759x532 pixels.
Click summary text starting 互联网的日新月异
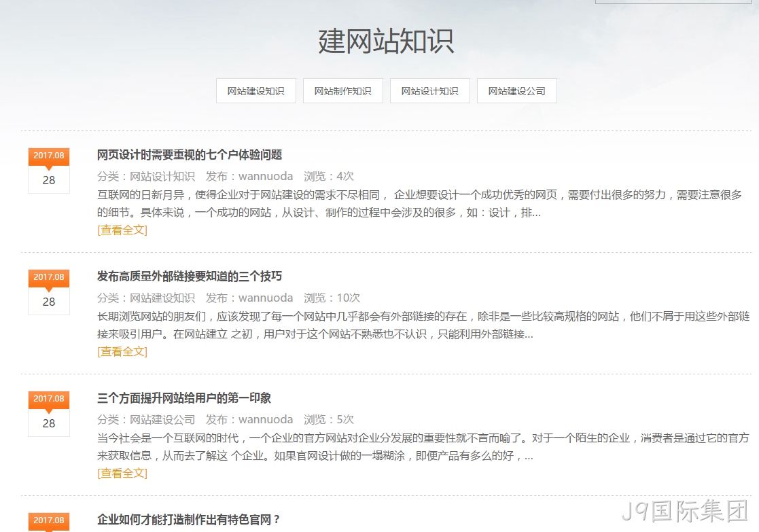pyautogui.click(x=419, y=204)
